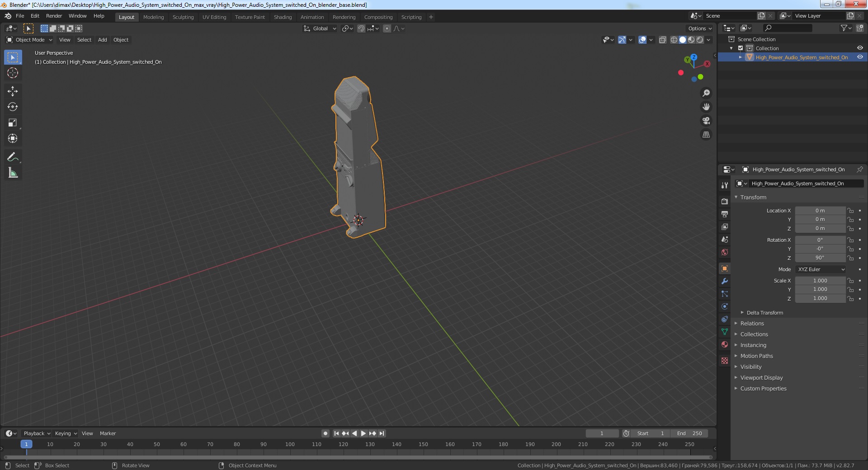868x470 pixels.
Task: Open the World properties tab
Action: [x=725, y=252]
